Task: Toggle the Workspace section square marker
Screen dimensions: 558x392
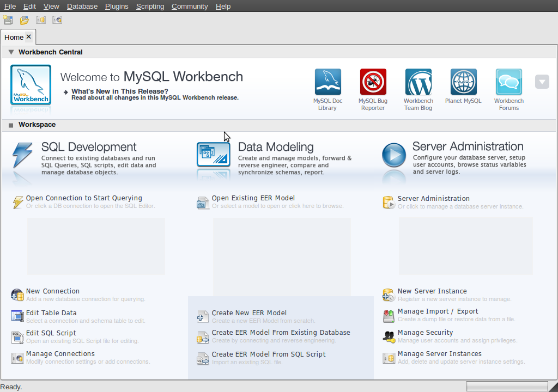Action: pyautogui.click(x=11, y=125)
